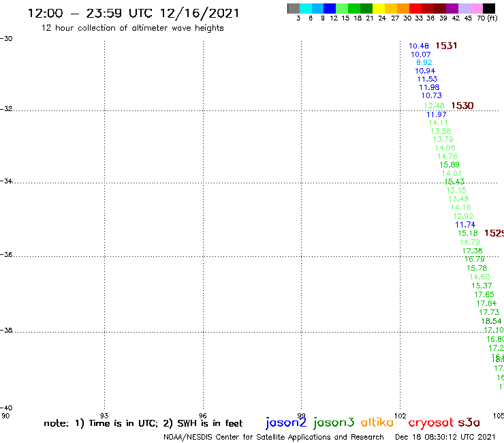Click the wave height value 17.73
Image resolution: width=504 pixels, height=443 pixels.
489,312
